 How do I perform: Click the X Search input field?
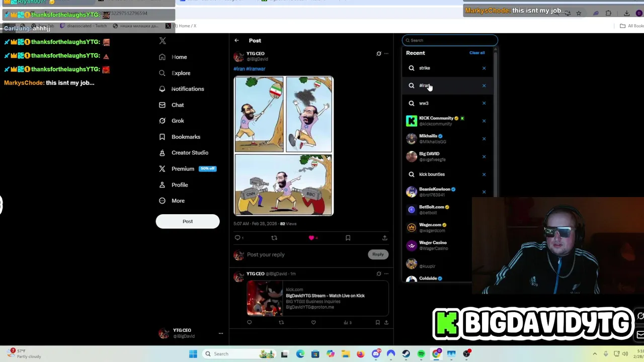click(x=450, y=40)
